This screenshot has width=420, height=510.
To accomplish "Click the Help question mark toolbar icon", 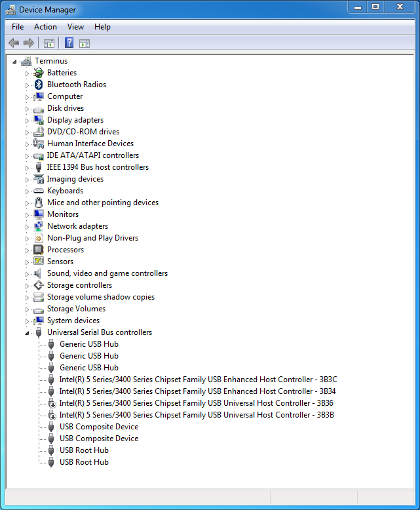I will [x=69, y=43].
